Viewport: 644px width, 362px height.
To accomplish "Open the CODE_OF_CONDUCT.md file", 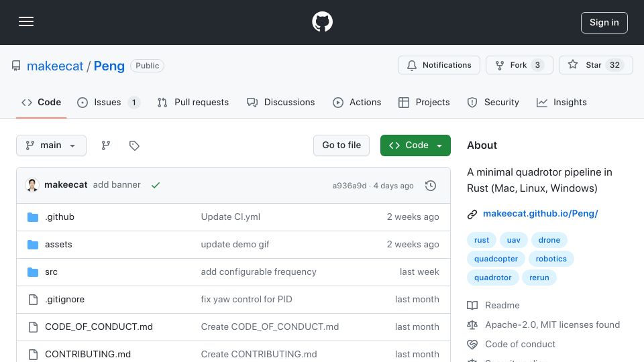I will [99, 326].
